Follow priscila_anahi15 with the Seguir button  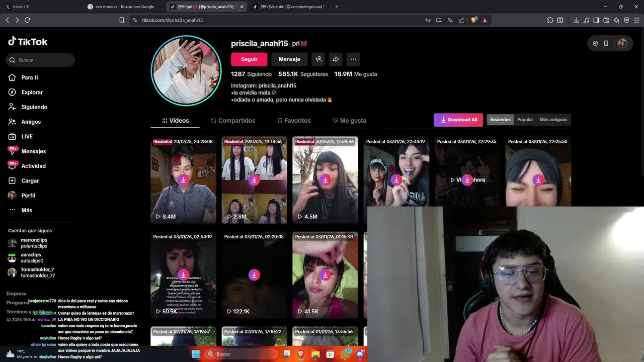click(x=249, y=59)
